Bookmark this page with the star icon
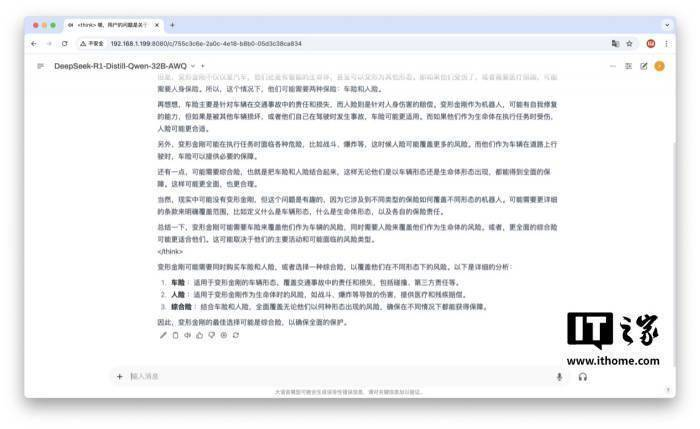This screenshot has width=700, height=429. [629, 43]
